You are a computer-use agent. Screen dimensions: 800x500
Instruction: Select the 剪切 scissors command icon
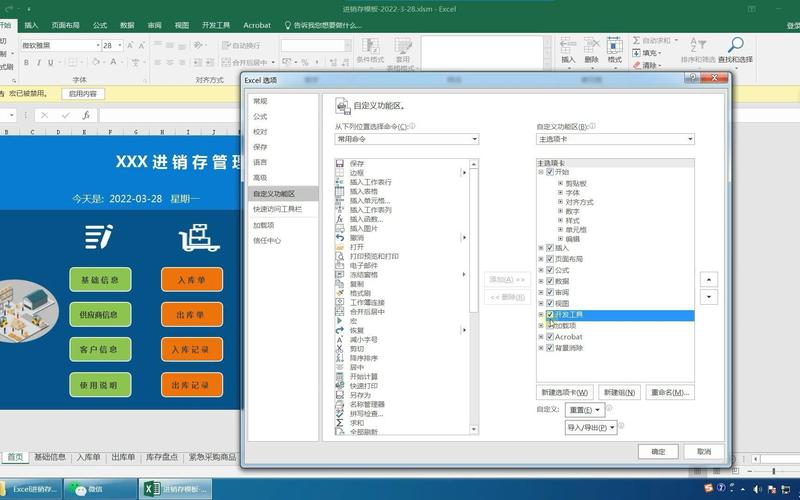339,348
